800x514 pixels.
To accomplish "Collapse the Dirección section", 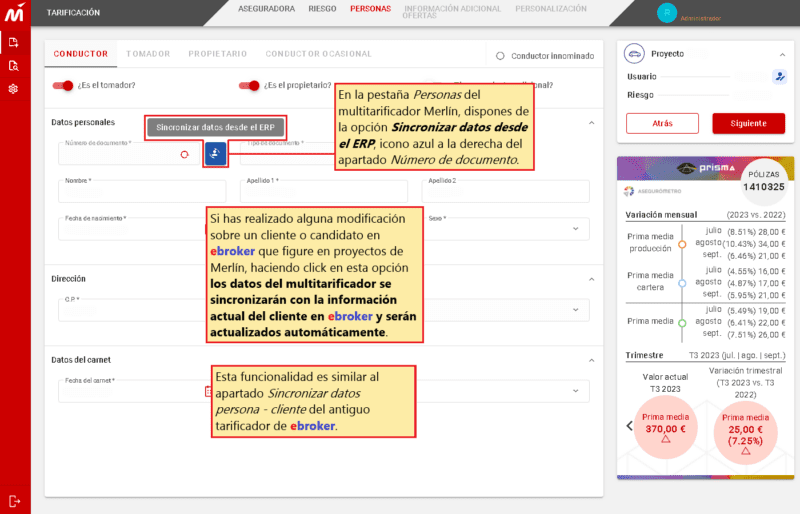I will click(591, 279).
